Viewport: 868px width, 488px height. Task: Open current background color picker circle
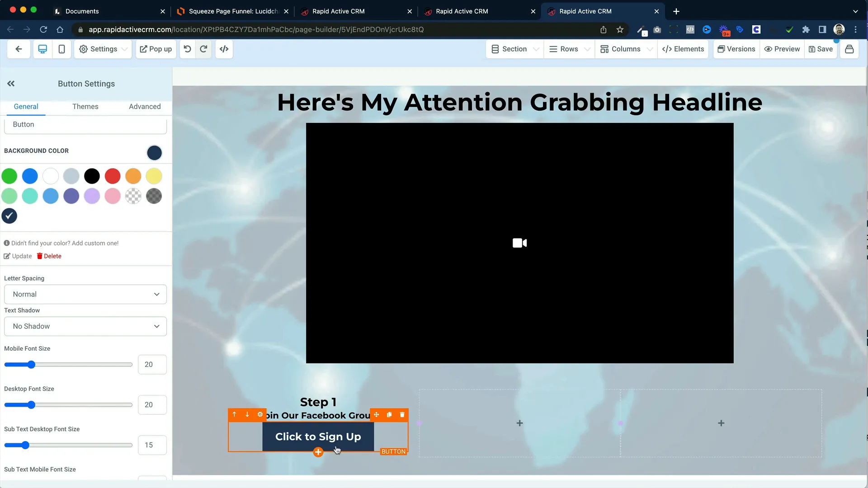[x=154, y=153]
